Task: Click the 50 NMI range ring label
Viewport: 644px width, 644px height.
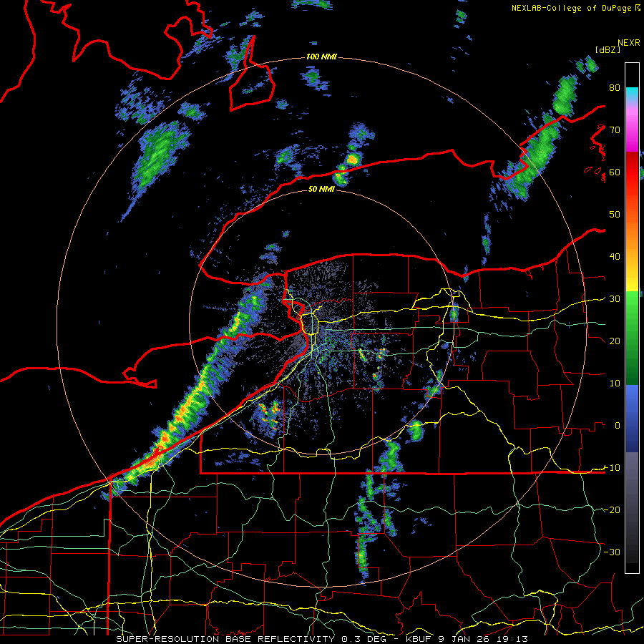Action: [x=321, y=189]
